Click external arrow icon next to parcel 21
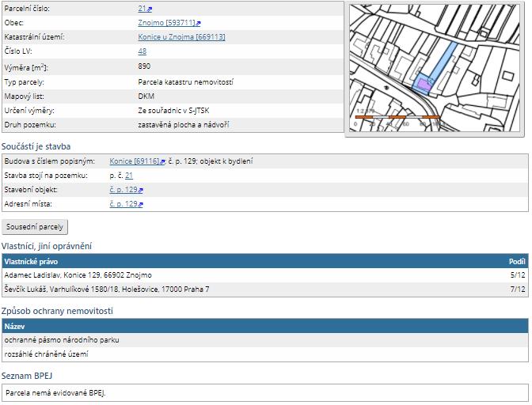 pyautogui.click(x=150, y=9)
